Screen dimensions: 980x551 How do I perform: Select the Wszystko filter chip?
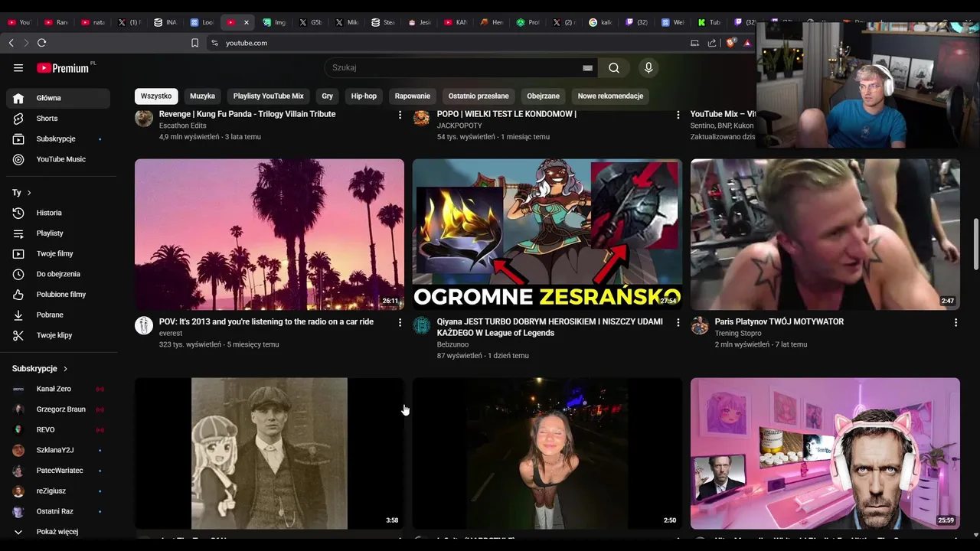[x=156, y=96]
